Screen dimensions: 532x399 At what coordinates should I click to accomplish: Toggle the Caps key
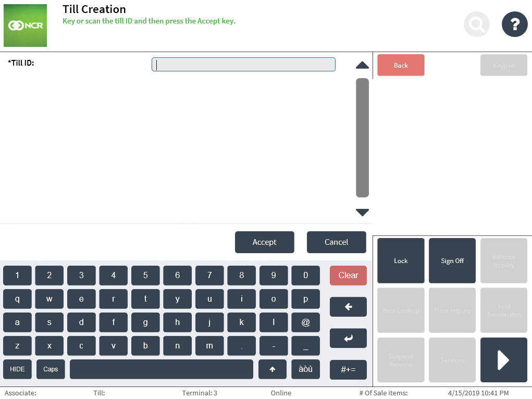tap(51, 369)
